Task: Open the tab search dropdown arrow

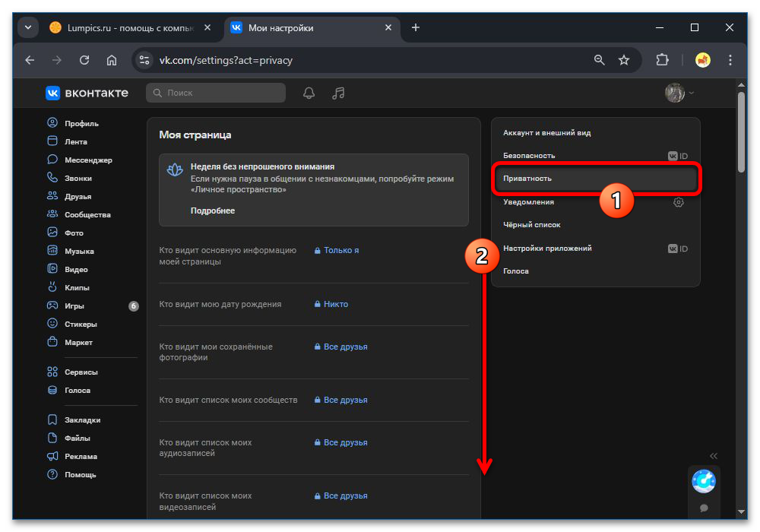Action: click(x=28, y=27)
